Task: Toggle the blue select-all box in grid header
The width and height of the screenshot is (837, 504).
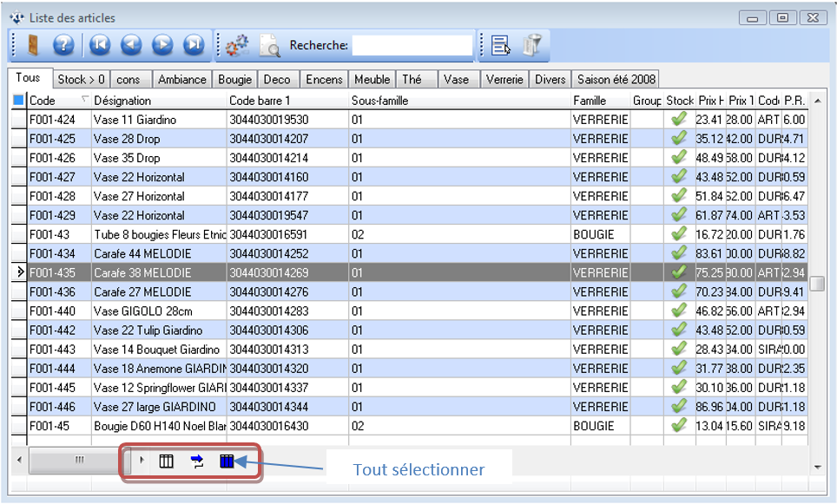Action: click(19, 101)
